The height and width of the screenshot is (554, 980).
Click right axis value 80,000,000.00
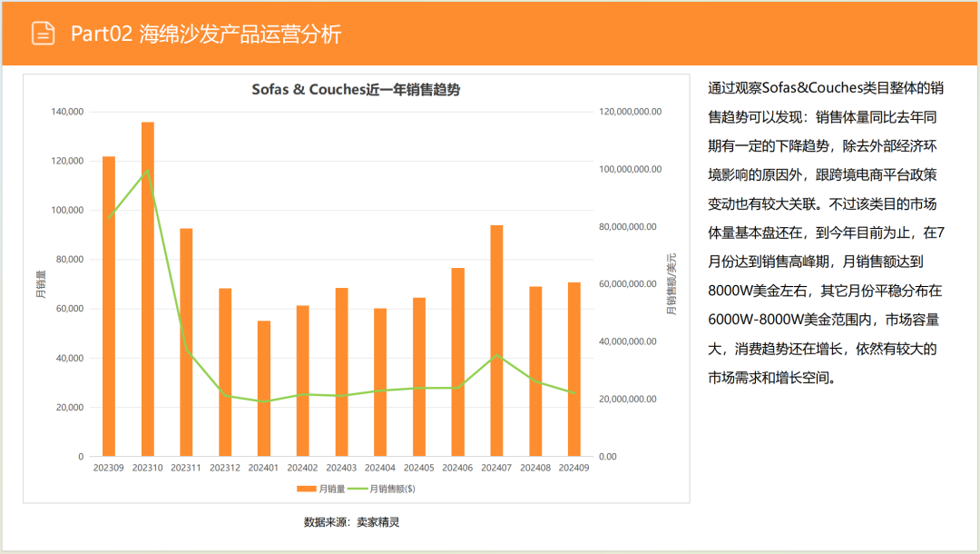coord(628,227)
